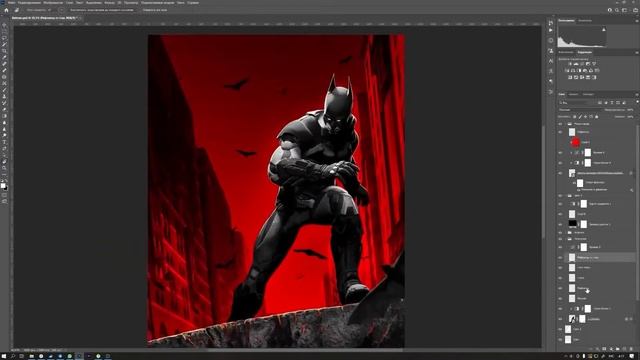
Task: Add a Black & White adjustment layer
Action: [579, 71]
